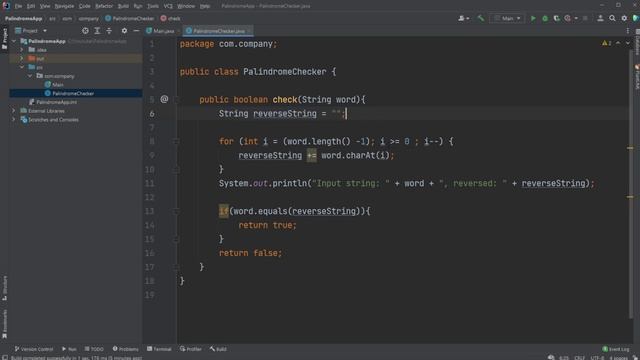Image resolution: width=640 pixels, height=360 pixels.
Task: Open the Project view selector dropdown
Action: pyautogui.click(x=31, y=31)
